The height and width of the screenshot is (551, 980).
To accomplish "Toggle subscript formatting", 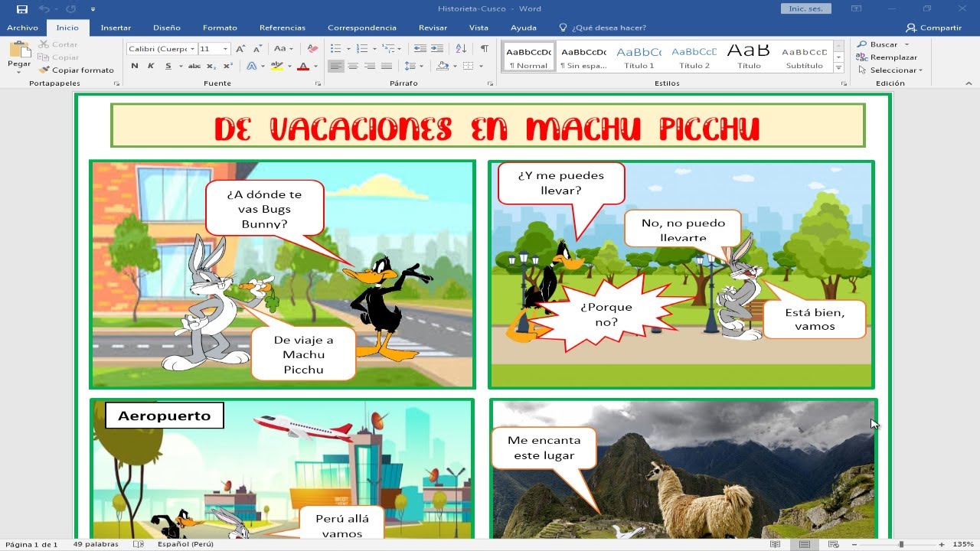I will pos(212,66).
